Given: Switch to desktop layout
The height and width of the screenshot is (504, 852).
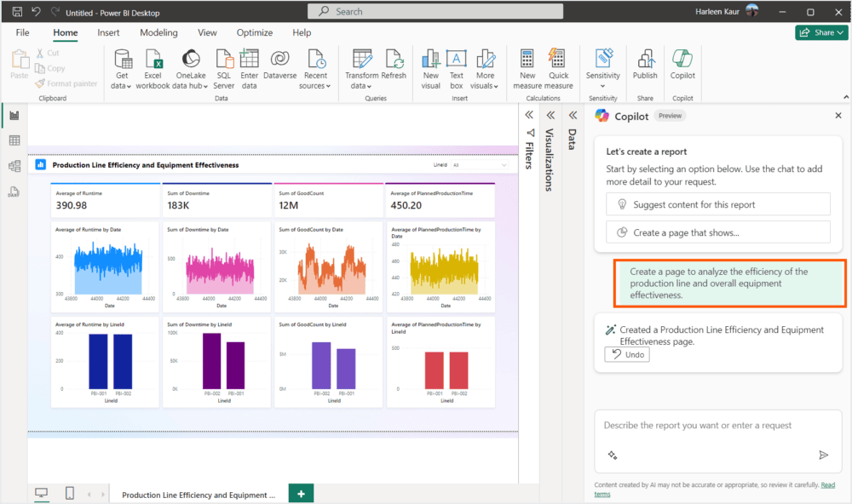Looking at the screenshot, I should click(x=41, y=493).
